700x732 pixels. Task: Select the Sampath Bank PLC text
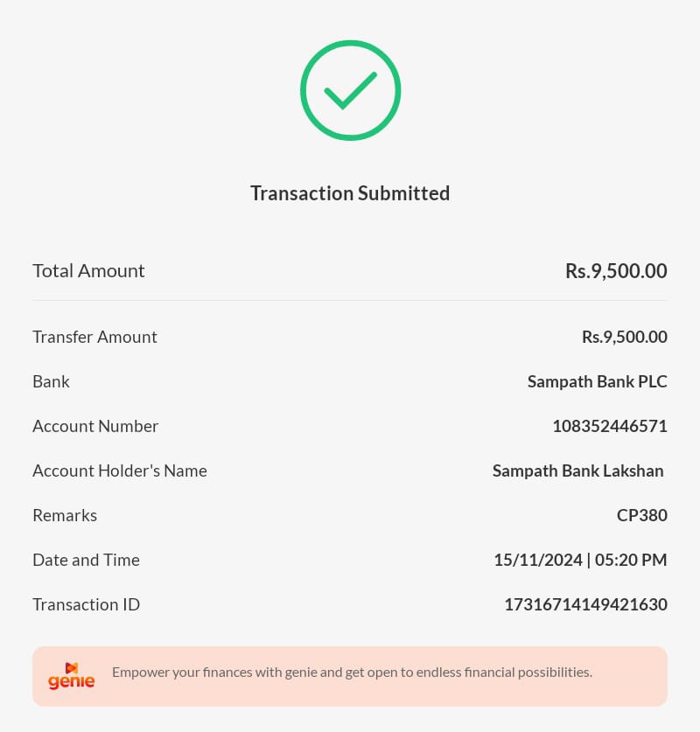597,382
